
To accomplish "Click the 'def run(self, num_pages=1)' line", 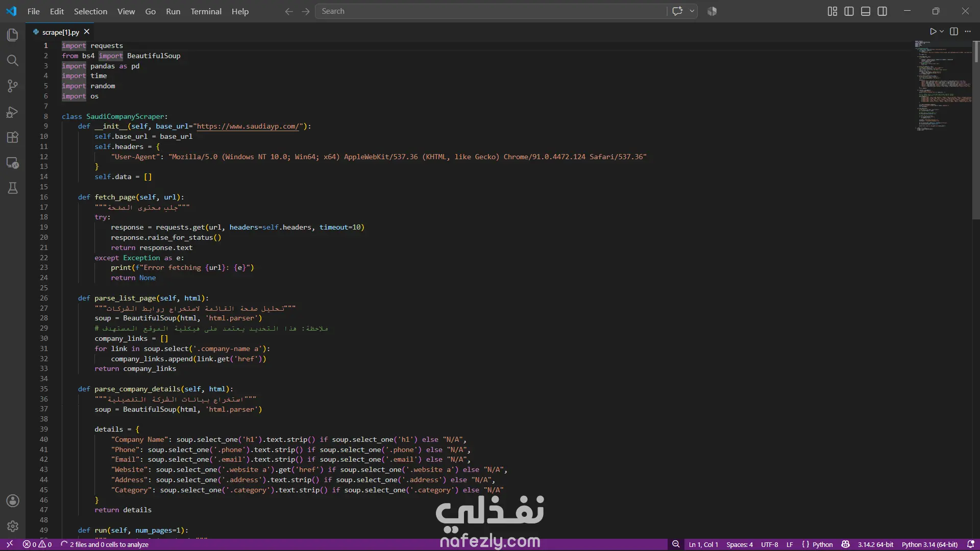I will click(x=133, y=531).
